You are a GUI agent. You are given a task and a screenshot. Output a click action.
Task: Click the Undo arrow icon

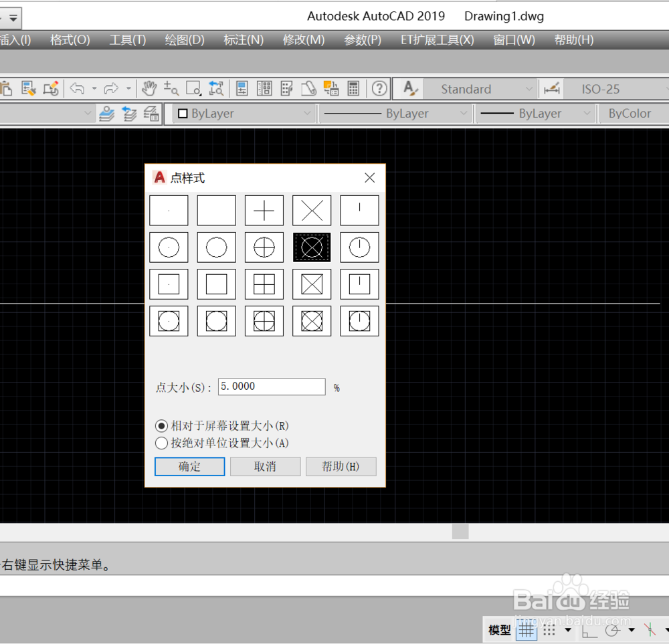click(77, 89)
